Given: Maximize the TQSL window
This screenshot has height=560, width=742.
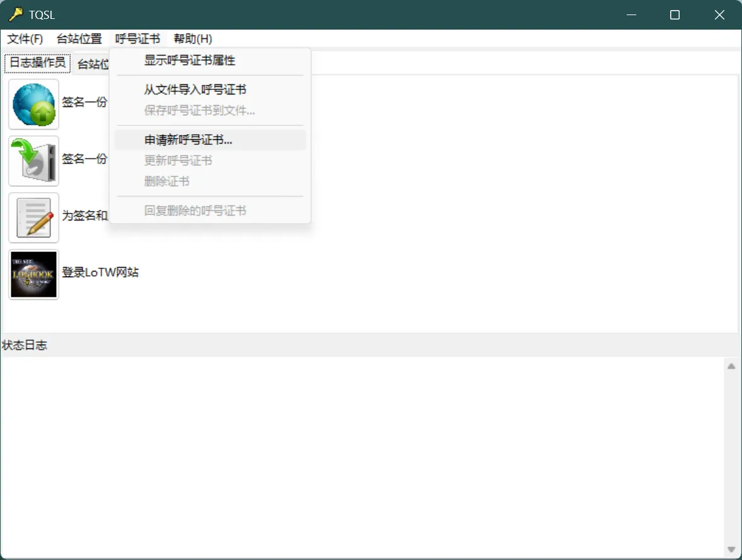Looking at the screenshot, I should (675, 14).
